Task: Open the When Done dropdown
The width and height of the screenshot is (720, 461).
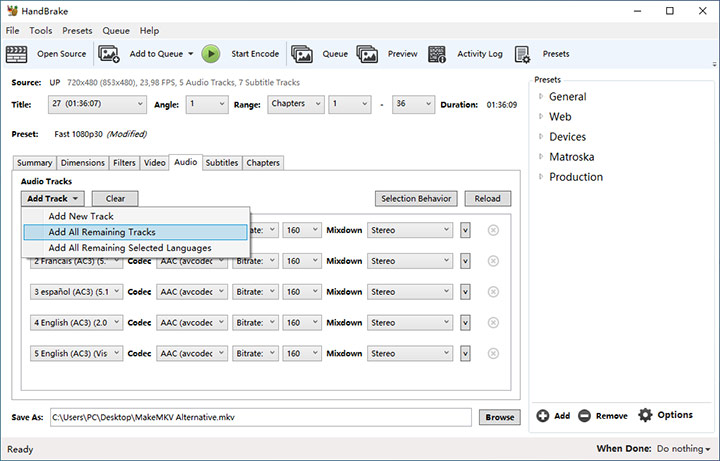Action: pyautogui.click(x=683, y=449)
